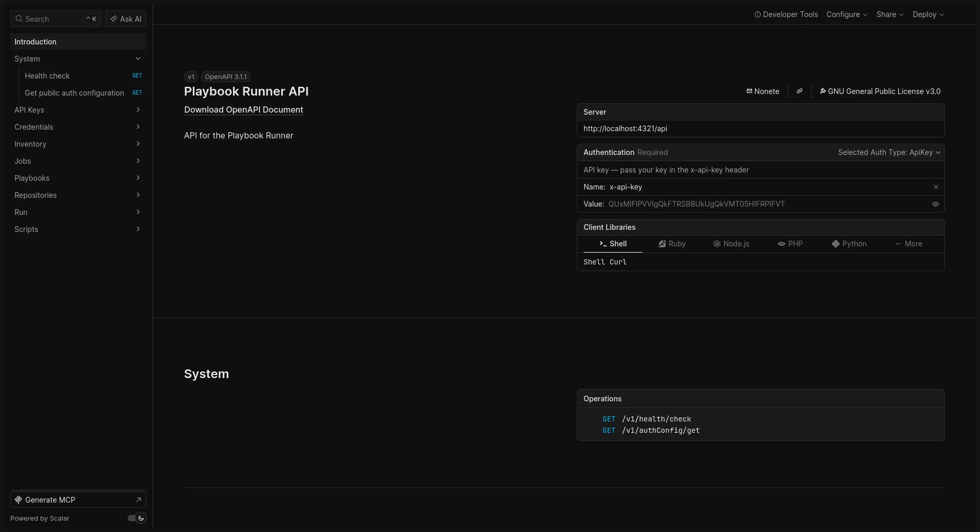Click the Ask AI sparkle icon
This screenshot has height=532, width=980.
pos(114,19)
